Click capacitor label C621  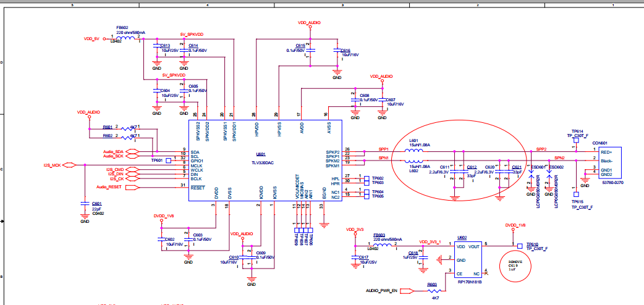click(517, 167)
